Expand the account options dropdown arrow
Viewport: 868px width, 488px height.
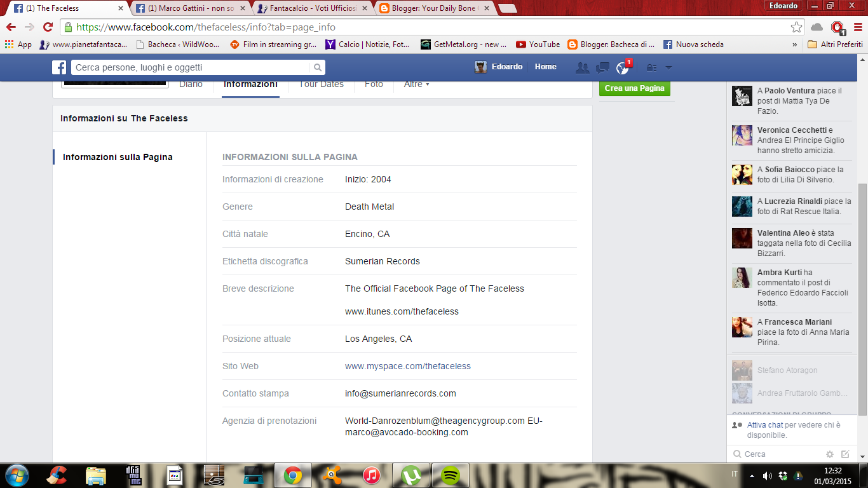coord(668,67)
